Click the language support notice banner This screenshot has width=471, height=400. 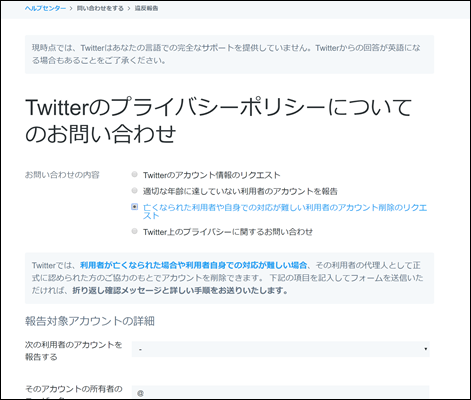tap(229, 54)
